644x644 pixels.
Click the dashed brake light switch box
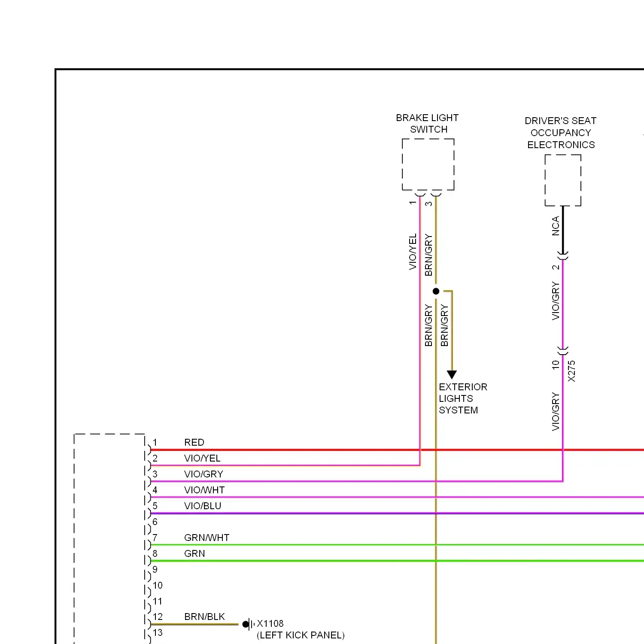pyautogui.click(x=428, y=164)
